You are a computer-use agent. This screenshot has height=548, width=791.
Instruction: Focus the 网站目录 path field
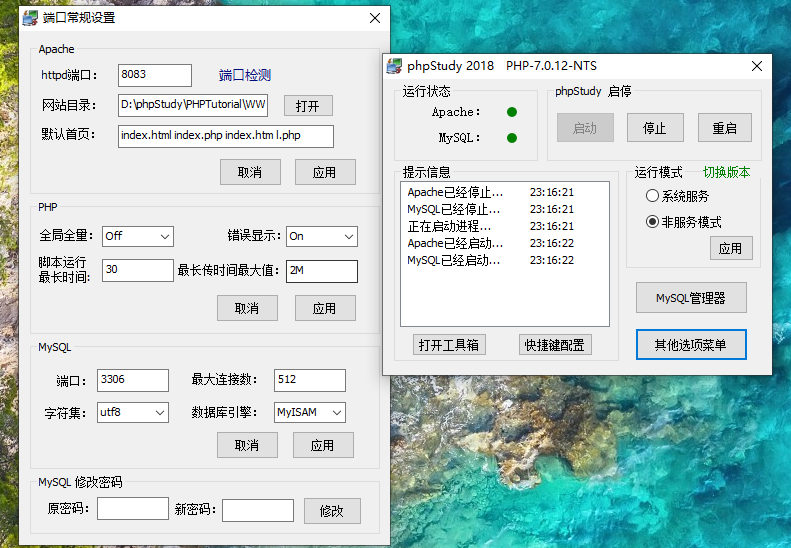(193, 105)
